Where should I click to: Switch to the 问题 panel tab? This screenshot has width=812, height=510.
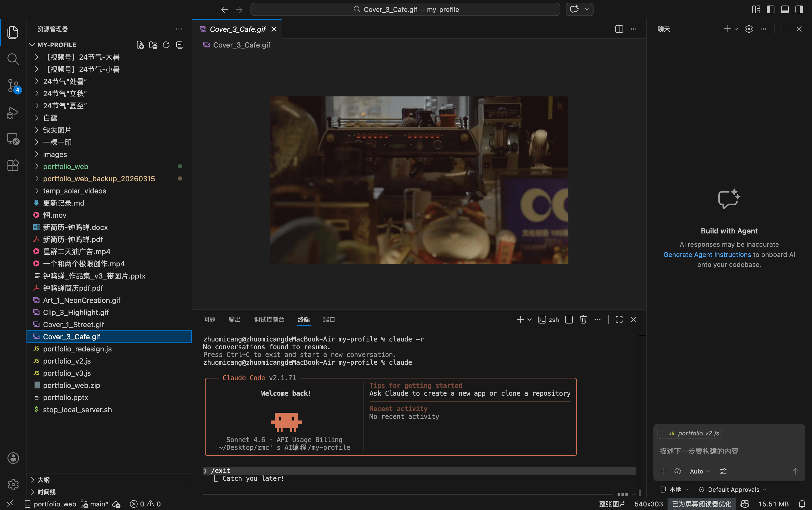click(209, 319)
